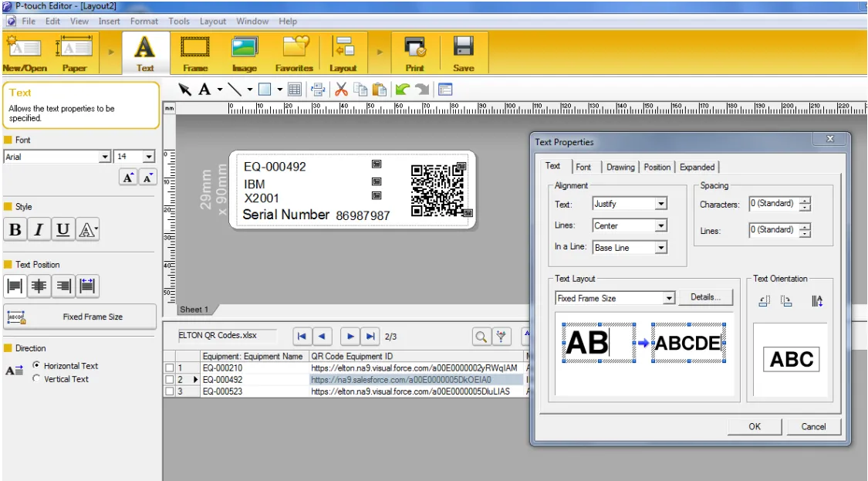Switch to Position tab in Text Properties
Viewport: 868px width, 481px height.
(657, 167)
